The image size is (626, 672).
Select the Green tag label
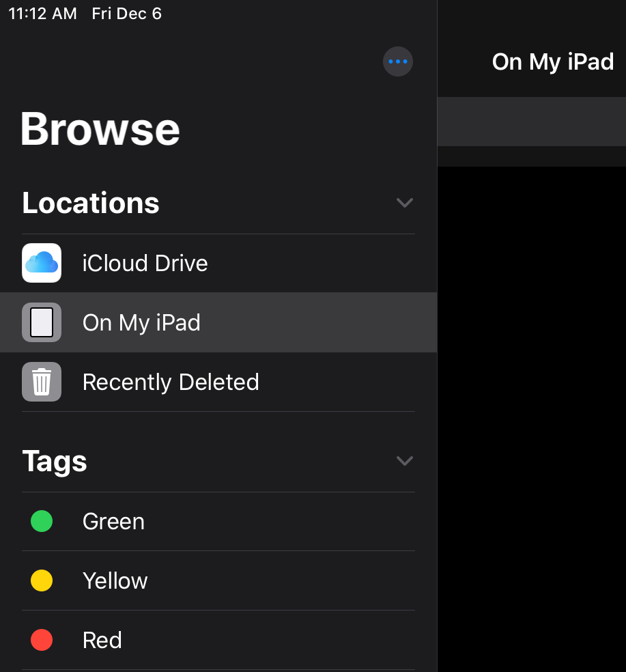pyautogui.click(x=113, y=522)
